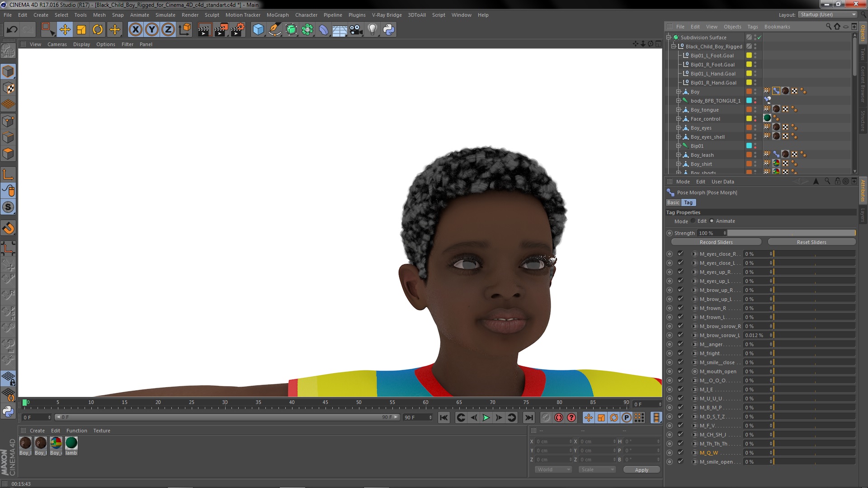Image resolution: width=868 pixels, height=488 pixels.
Task: Toggle X axis lock
Action: [x=135, y=30]
